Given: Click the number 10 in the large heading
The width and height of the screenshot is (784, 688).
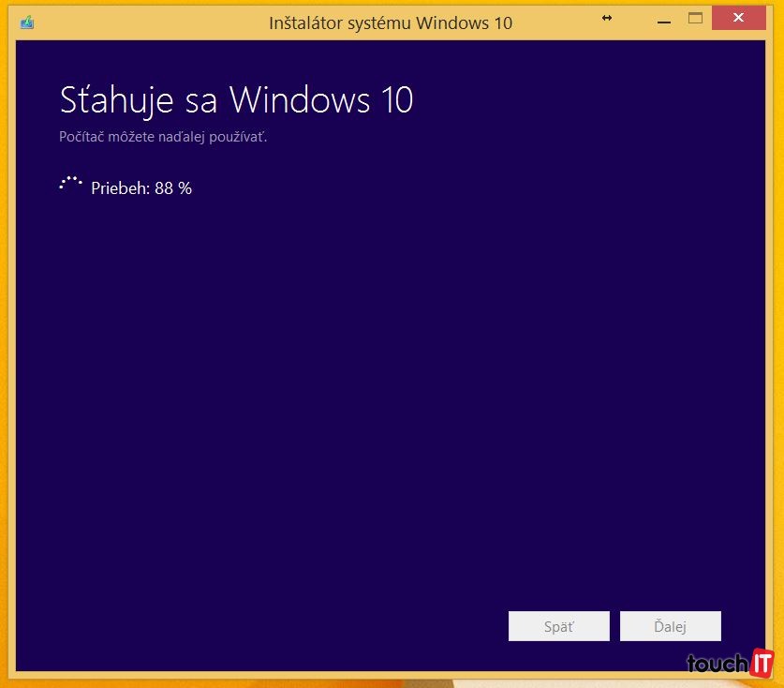Looking at the screenshot, I should (395, 99).
